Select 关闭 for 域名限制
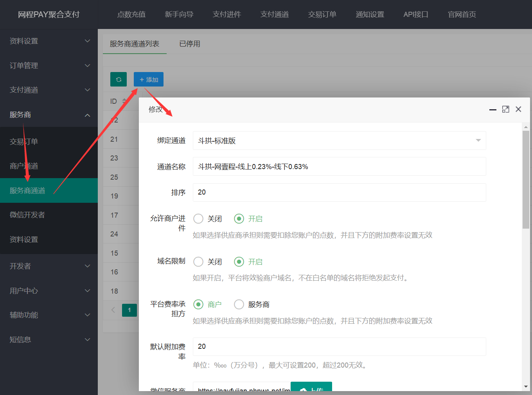 pos(199,262)
